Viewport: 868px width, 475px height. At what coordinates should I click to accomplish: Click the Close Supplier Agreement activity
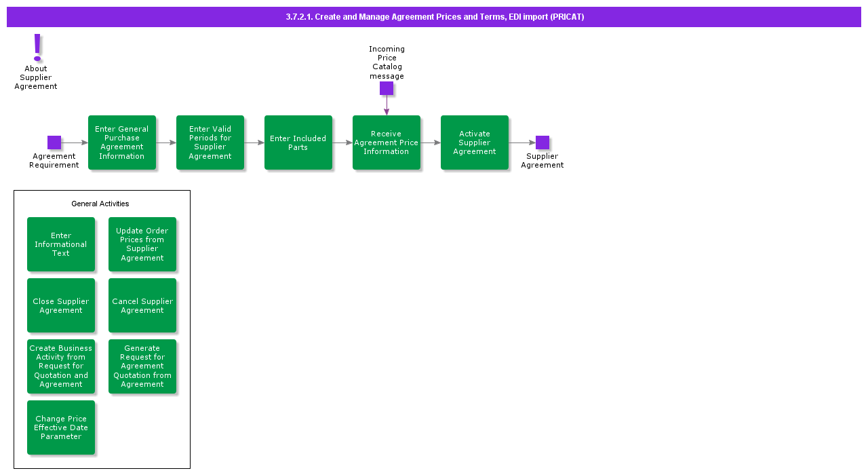click(61, 305)
